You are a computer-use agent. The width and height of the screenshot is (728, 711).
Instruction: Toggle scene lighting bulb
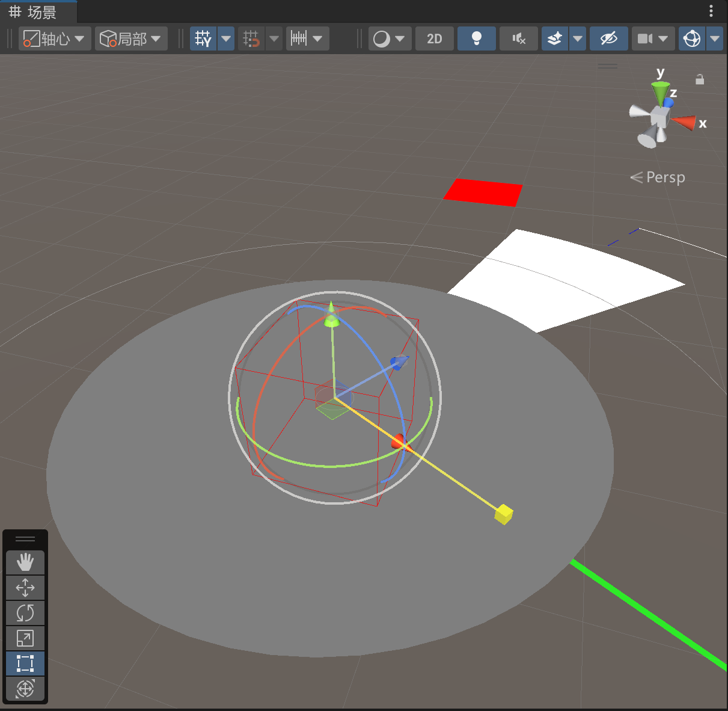(476, 39)
